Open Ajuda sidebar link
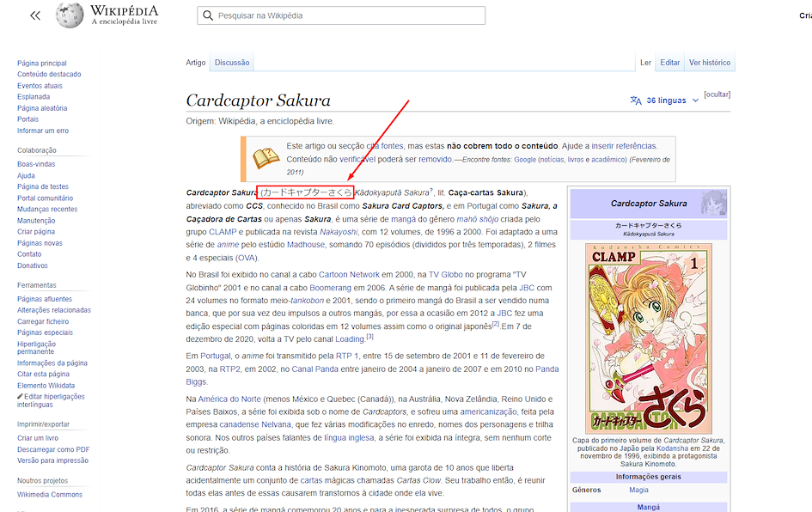This screenshot has width=812, height=512. tap(26, 176)
